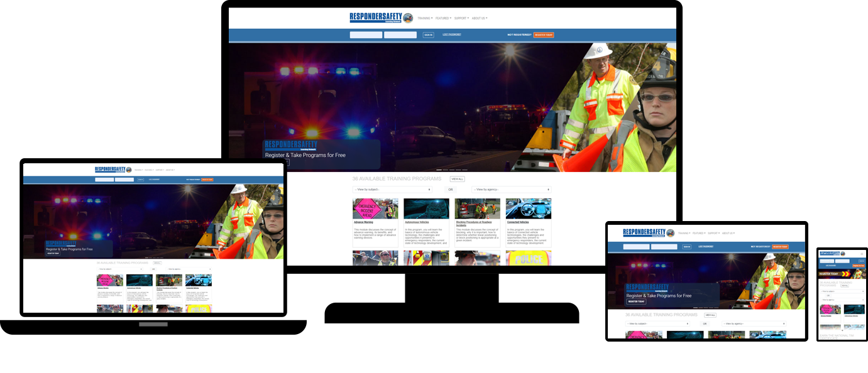This screenshot has width=868, height=373.
Task: Open the View by agency dropdown
Action: pos(512,189)
